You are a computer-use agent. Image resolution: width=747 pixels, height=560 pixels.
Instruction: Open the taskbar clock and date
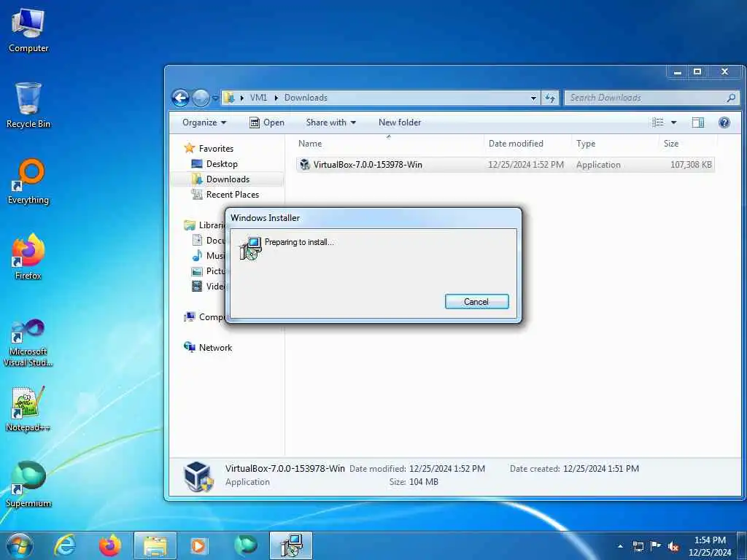(x=710, y=546)
